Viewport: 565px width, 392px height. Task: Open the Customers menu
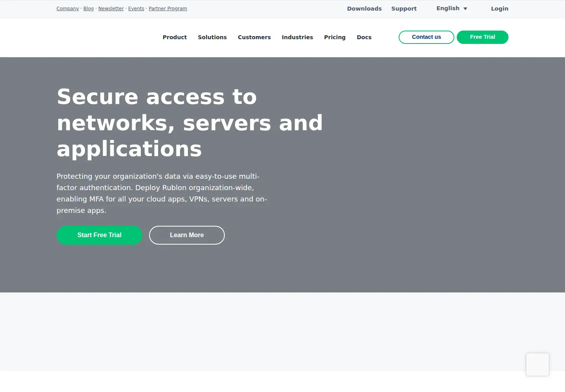pos(254,37)
